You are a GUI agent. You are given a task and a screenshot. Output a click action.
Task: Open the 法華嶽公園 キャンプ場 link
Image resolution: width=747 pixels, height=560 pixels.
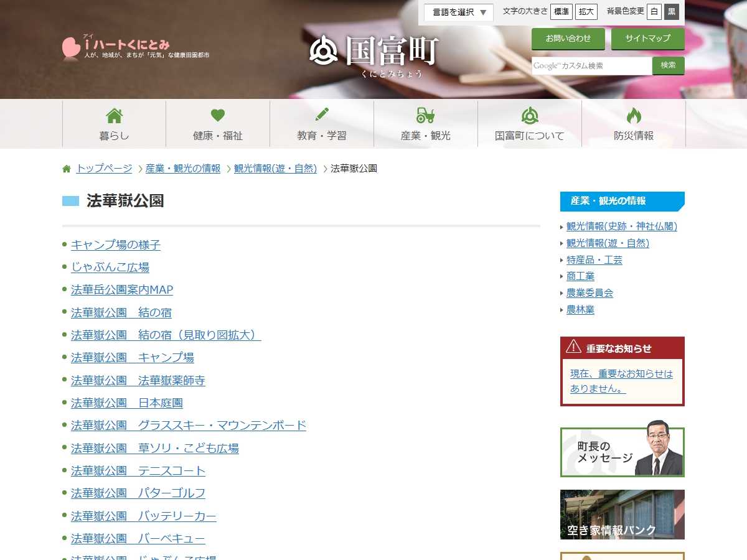pyautogui.click(x=133, y=357)
